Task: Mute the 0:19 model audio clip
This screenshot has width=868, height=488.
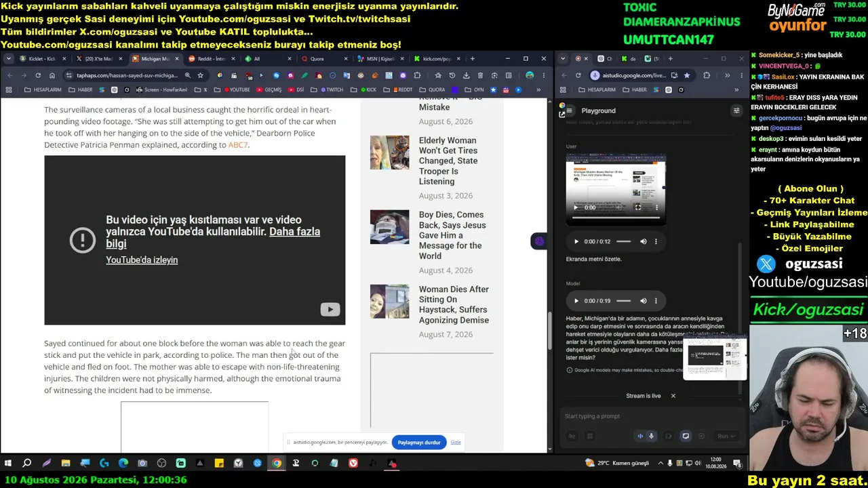Action: (x=644, y=301)
